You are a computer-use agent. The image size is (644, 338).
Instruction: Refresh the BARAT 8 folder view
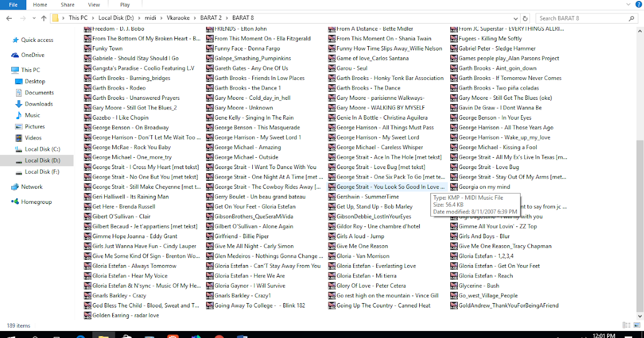pos(525,18)
